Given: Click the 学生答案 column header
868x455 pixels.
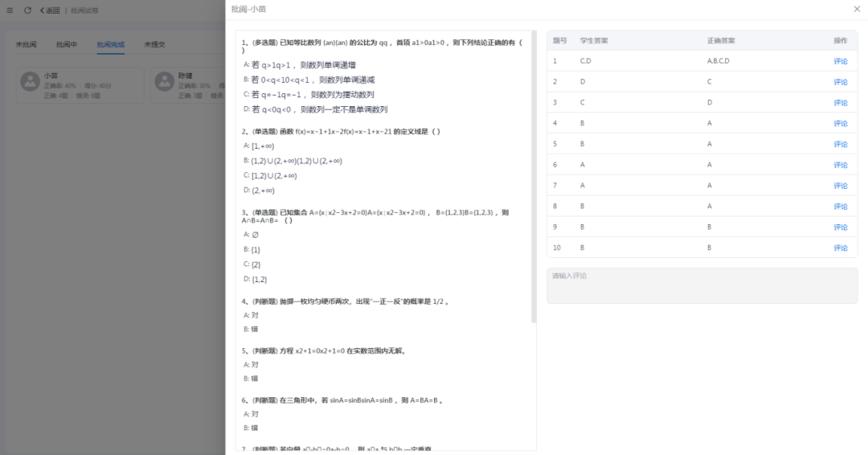Looking at the screenshot, I should coord(594,40).
